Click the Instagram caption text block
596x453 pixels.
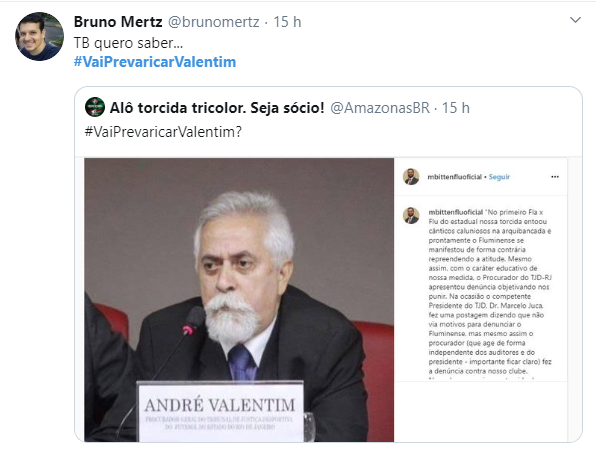click(490, 291)
